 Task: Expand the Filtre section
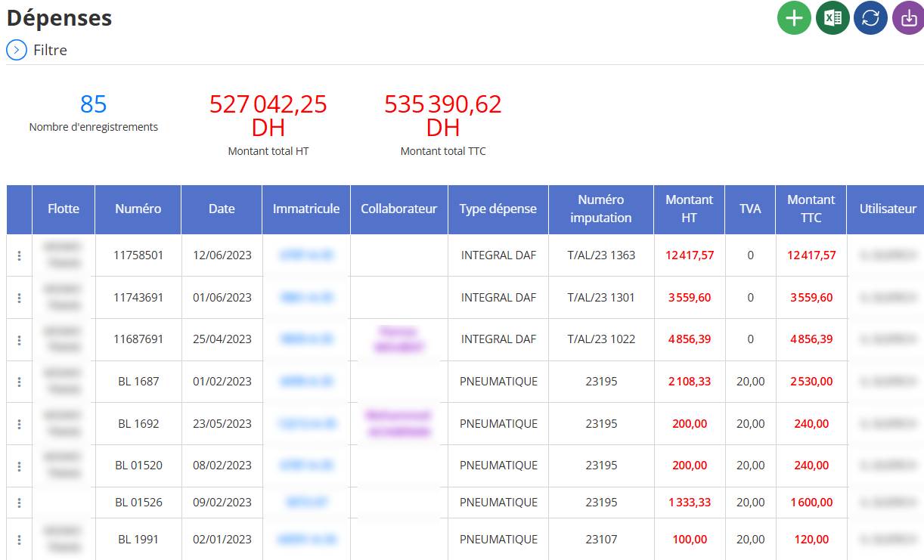pyautogui.click(x=17, y=50)
